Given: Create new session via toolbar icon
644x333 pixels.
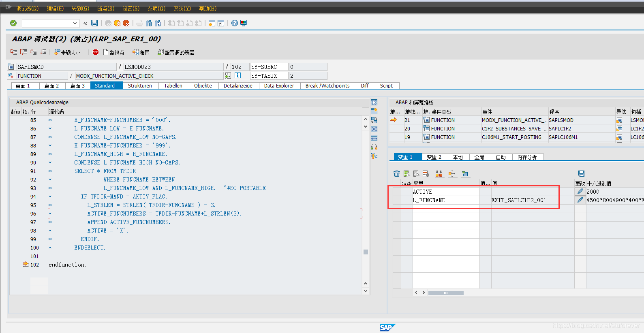Looking at the screenshot, I should 212,23.
